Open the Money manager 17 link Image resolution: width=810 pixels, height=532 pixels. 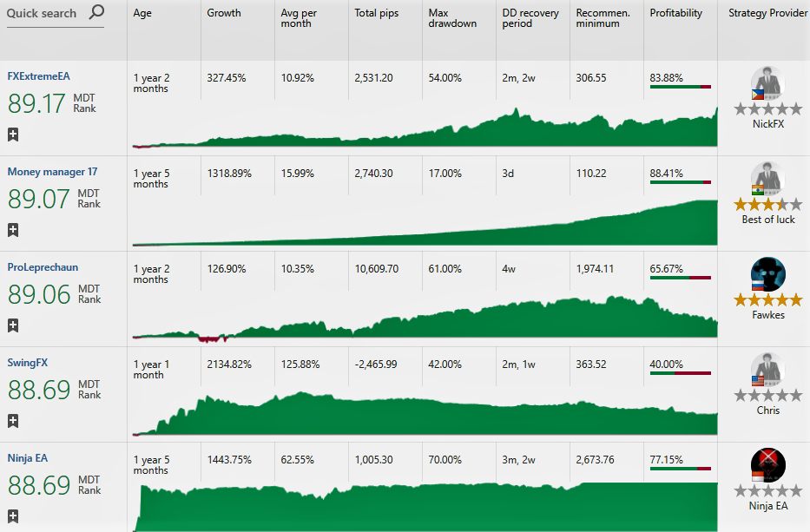[52, 172]
